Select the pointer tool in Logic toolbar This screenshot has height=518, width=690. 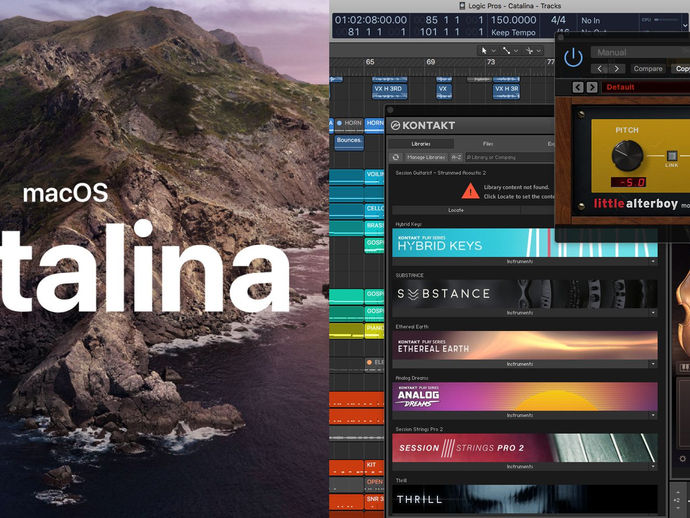[x=484, y=51]
